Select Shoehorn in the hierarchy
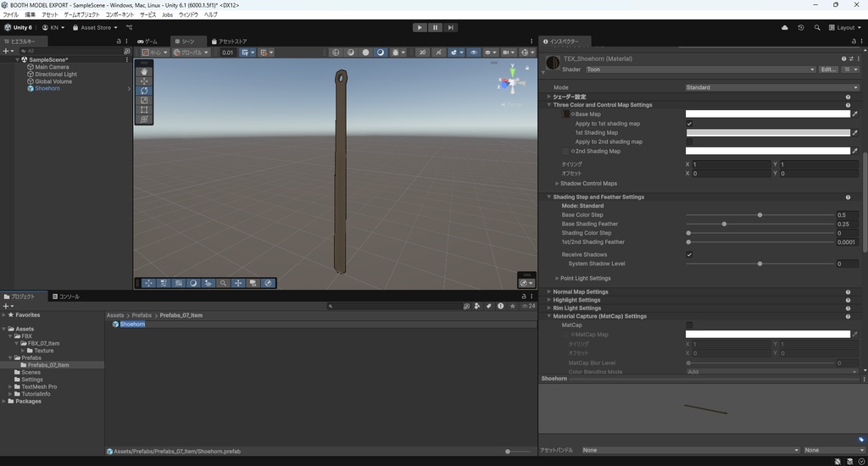The height and width of the screenshot is (466, 868). [47, 89]
